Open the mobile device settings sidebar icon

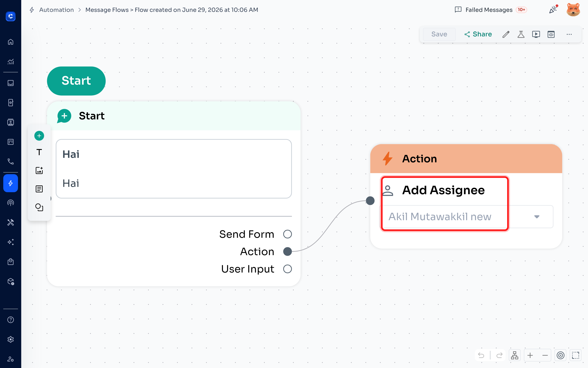click(10, 102)
